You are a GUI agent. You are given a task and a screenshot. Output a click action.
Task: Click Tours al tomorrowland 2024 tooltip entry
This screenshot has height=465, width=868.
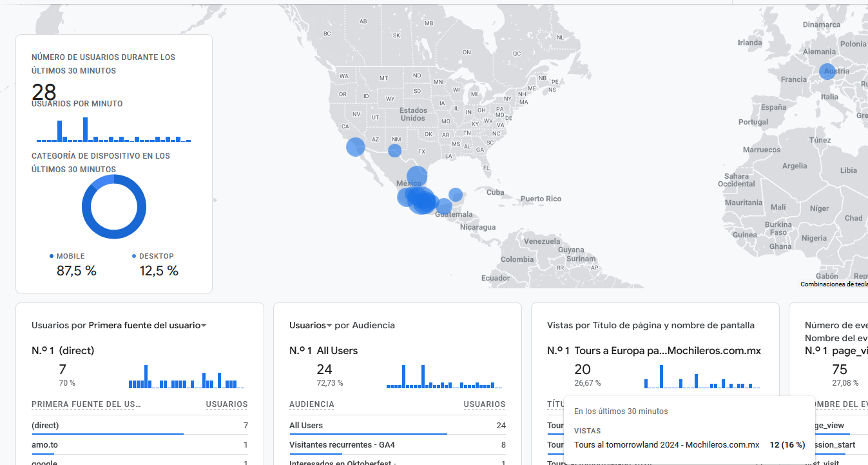(x=666, y=445)
